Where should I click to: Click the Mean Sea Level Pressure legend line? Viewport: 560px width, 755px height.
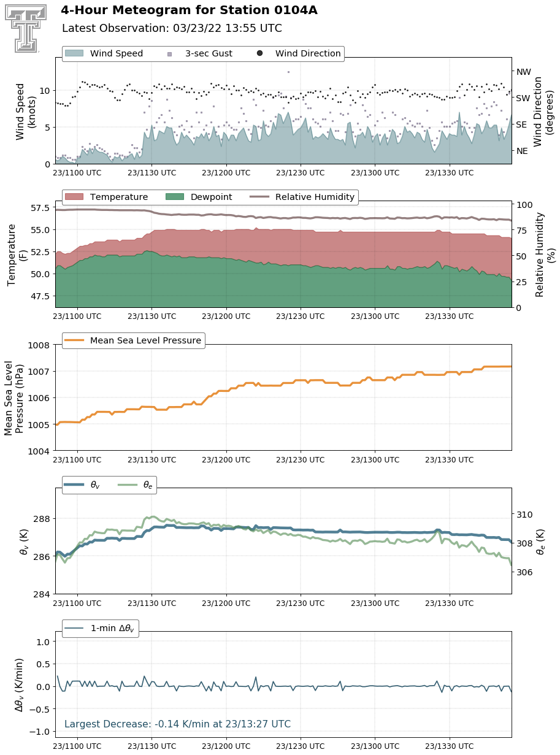point(74,340)
